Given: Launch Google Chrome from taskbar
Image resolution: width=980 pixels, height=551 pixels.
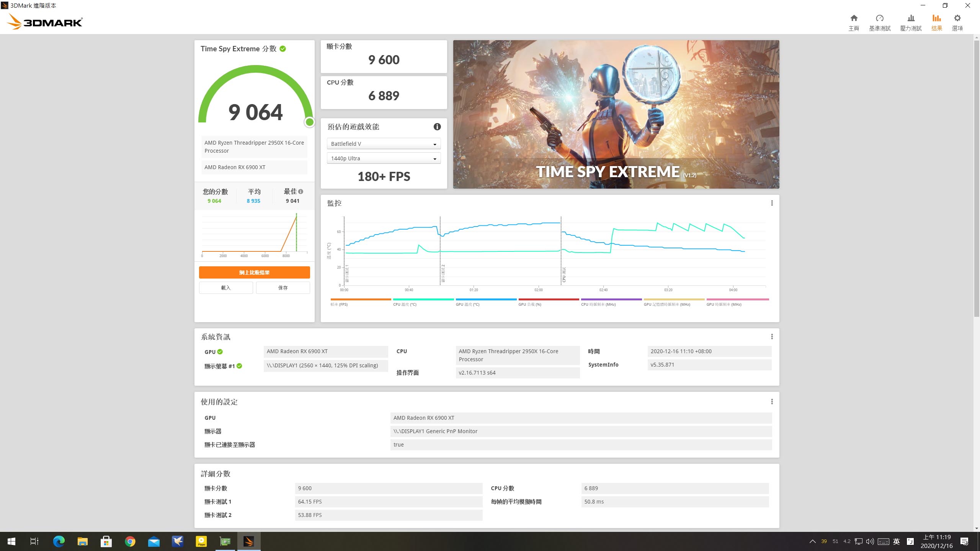Looking at the screenshot, I should tap(130, 541).
